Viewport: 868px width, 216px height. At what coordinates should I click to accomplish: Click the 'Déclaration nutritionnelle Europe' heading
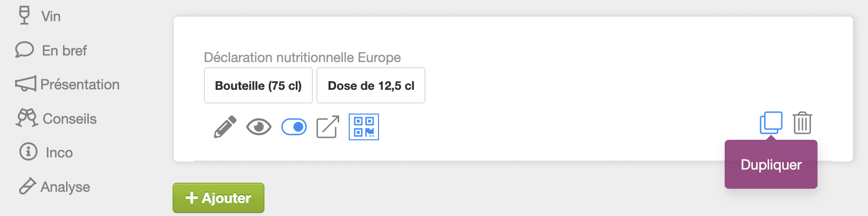coord(302,58)
